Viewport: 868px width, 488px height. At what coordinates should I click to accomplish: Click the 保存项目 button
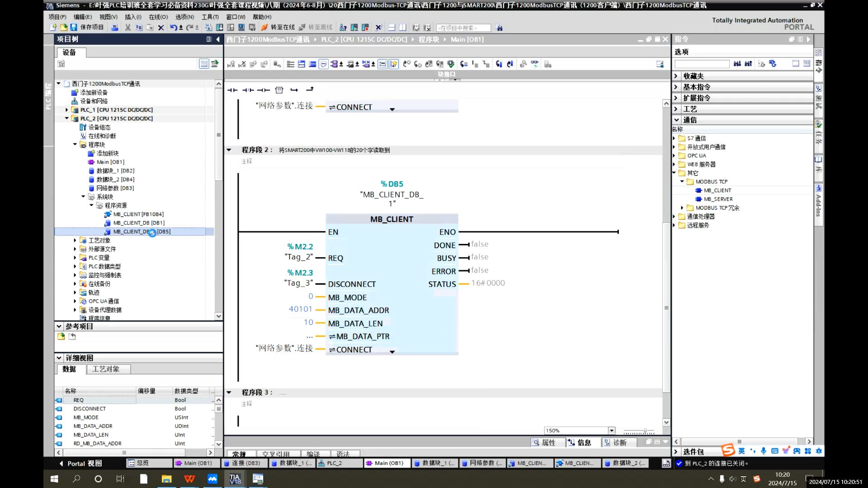coord(87,28)
